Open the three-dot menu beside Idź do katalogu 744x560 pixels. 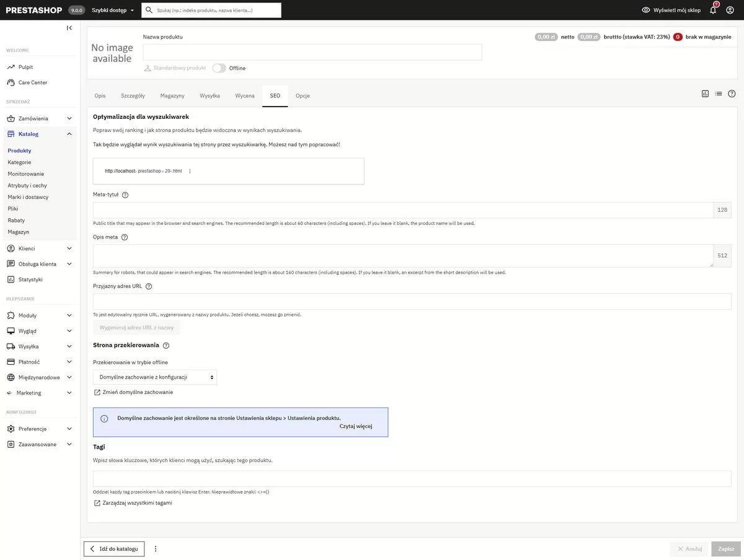(156, 549)
